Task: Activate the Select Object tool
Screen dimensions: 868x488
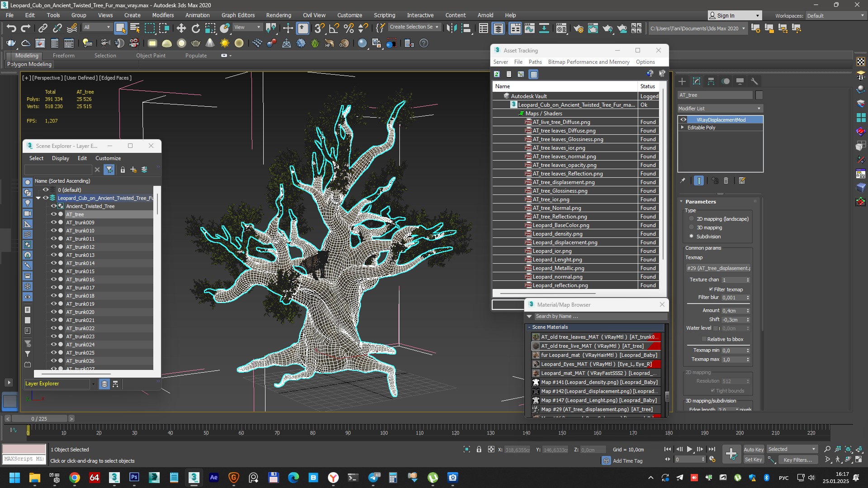Action: [120, 28]
